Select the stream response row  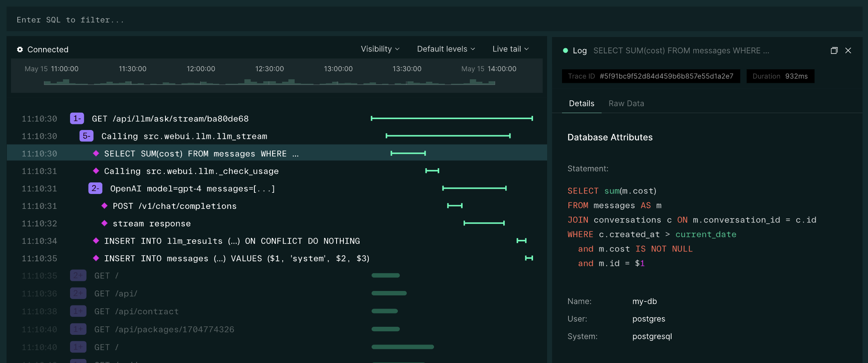coord(277,223)
